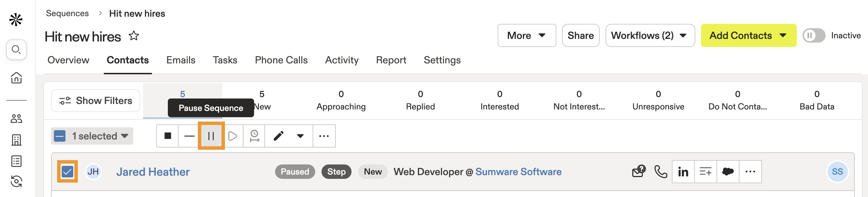Click the phone call icon for Jared Heather
868x197 pixels.
[x=660, y=172]
